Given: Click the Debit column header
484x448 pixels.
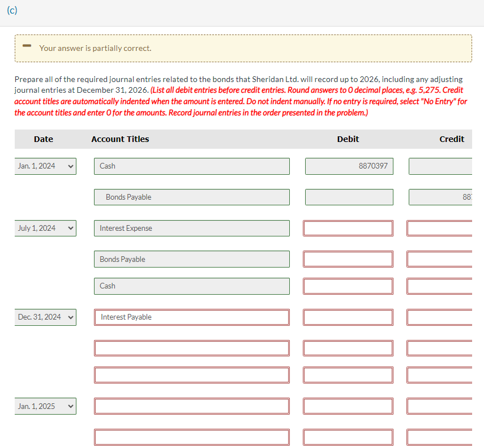Looking at the screenshot, I should pos(348,139).
